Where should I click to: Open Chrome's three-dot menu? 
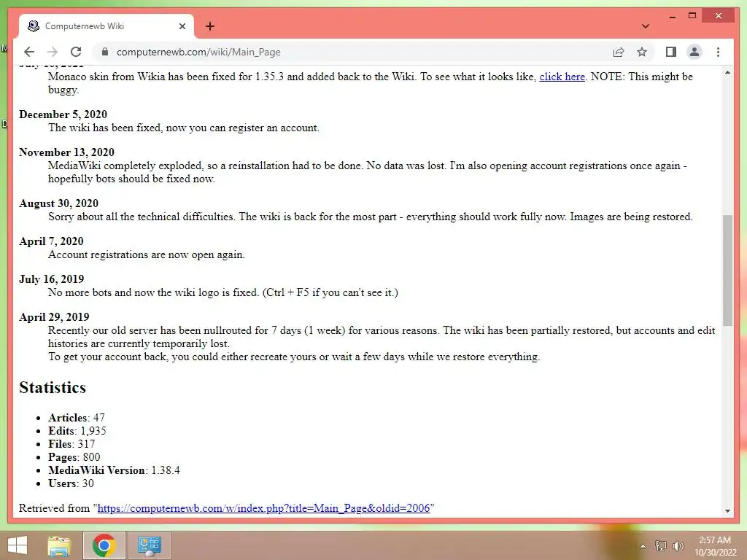(x=718, y=52)
